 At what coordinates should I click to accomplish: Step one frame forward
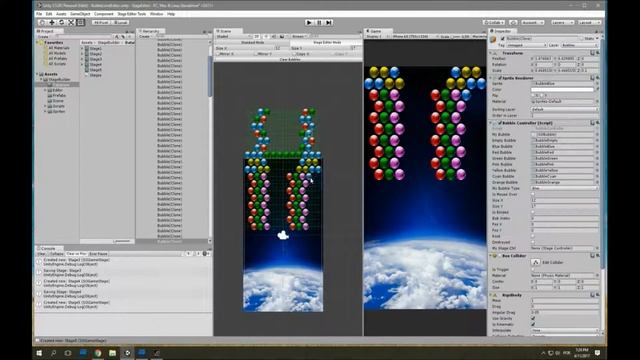click(x=329, y=22)
